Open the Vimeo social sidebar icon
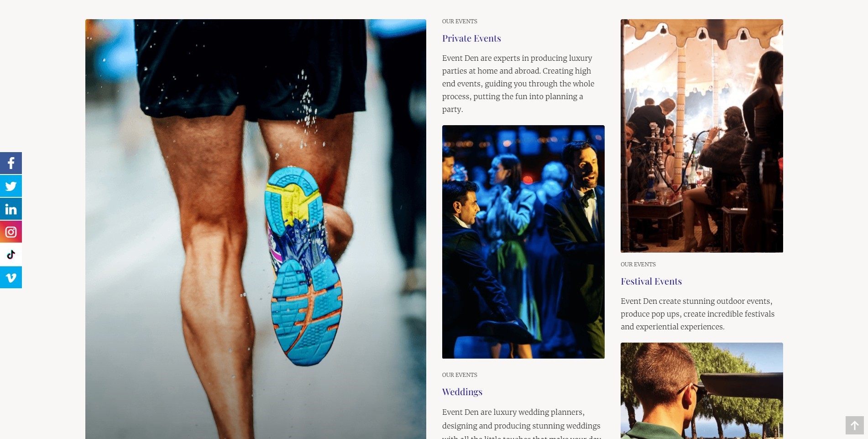This screenshot has height=439, width=868. point(11,277)
